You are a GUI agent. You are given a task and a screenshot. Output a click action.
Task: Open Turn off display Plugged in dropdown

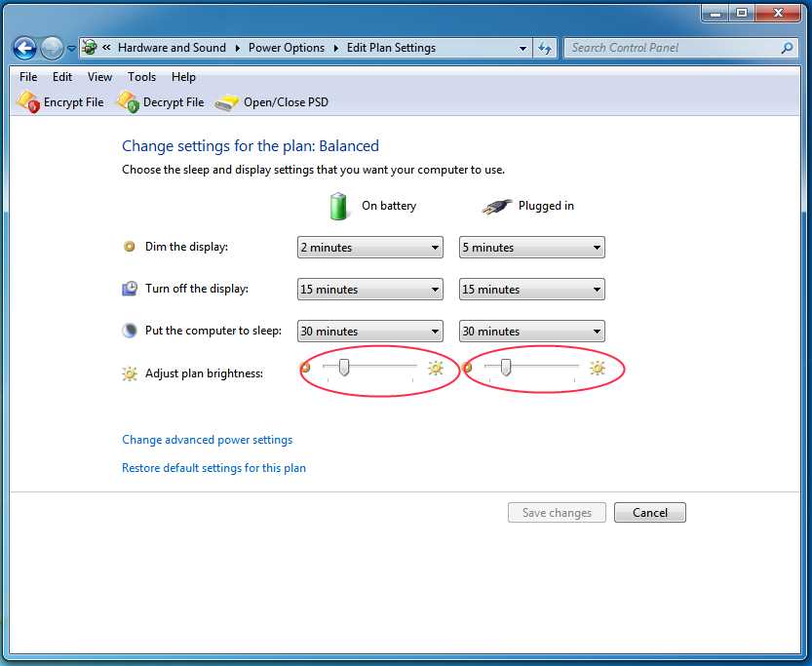532,289
